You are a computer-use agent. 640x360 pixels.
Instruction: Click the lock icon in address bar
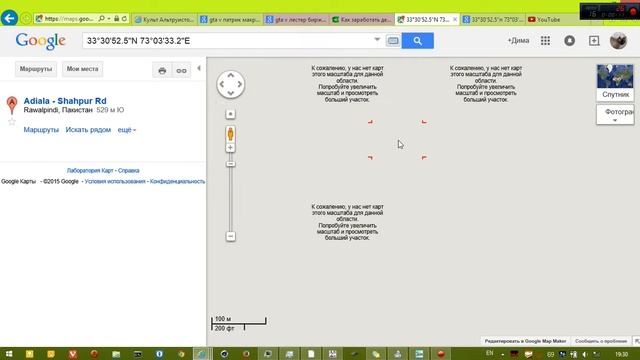click(x=117, y=19)
